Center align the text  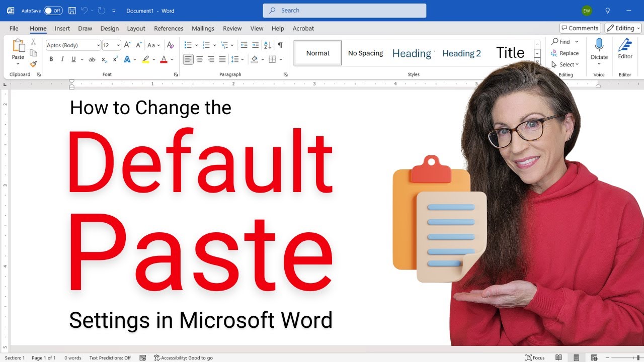[199, 59]
